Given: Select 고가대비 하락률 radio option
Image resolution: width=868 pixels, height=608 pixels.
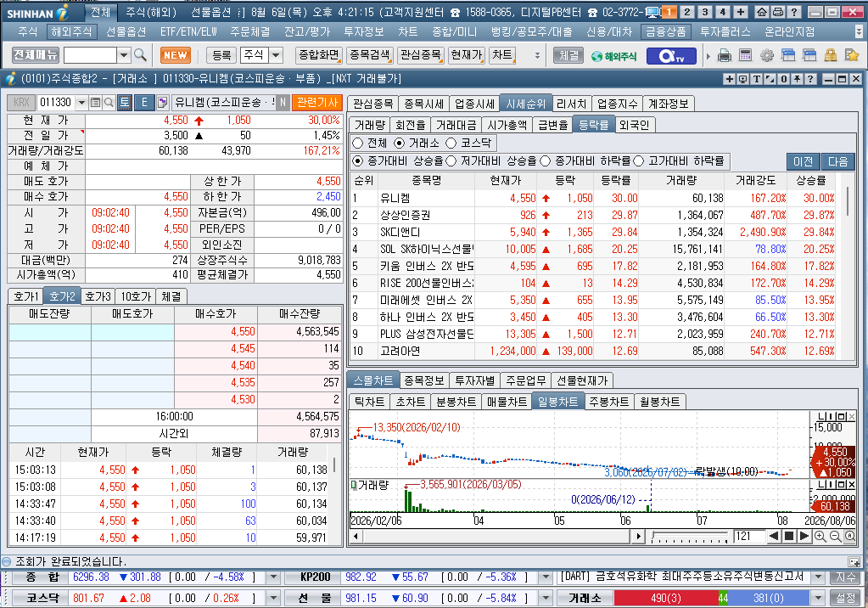Looking at the screenshot, I should tap(639, 160).
